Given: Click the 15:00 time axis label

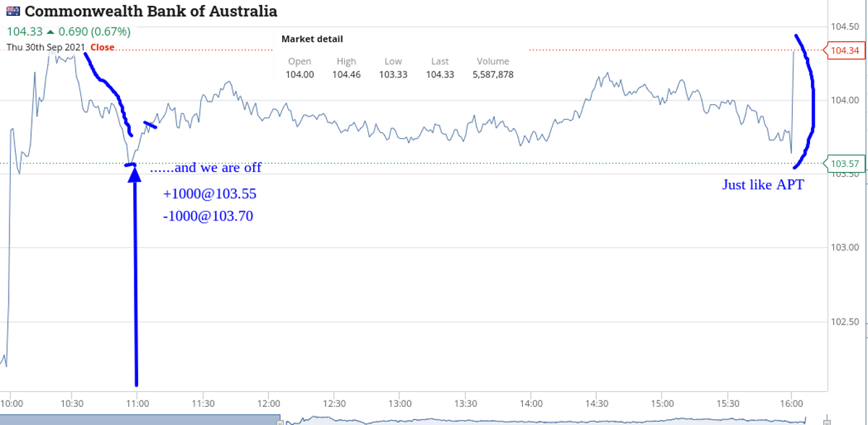Looking at the screenshot, I should click(x=662, y=403).
